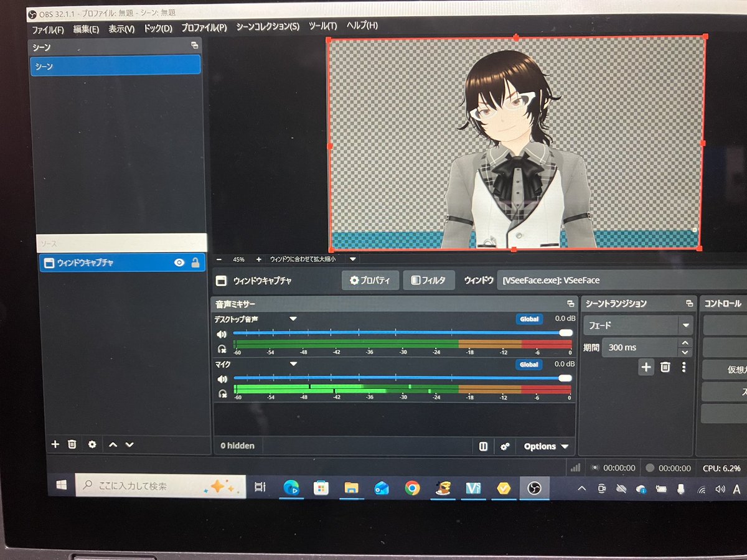Open source settings with the gear icon
This screenshot has height=560, width=747.
92,445
